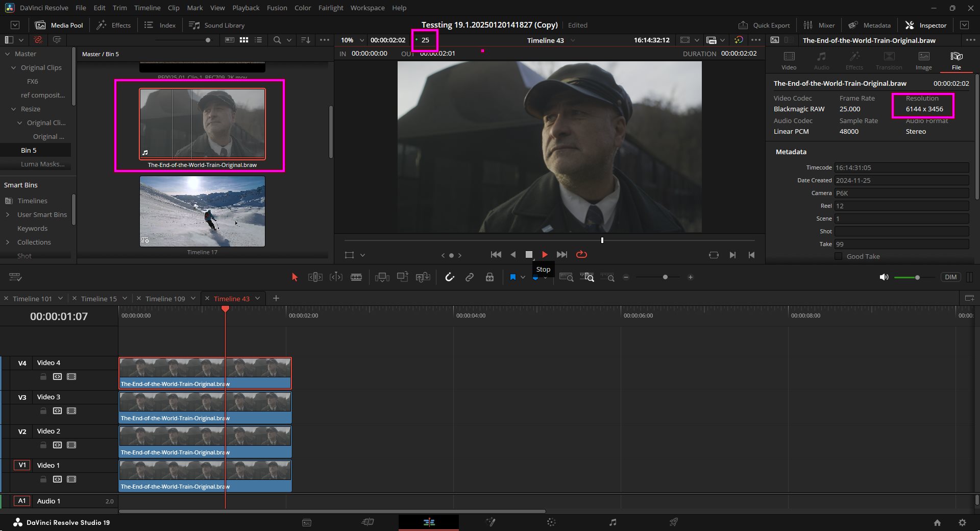Toggle timeline Snapping magnet

[x=449, y=277]
